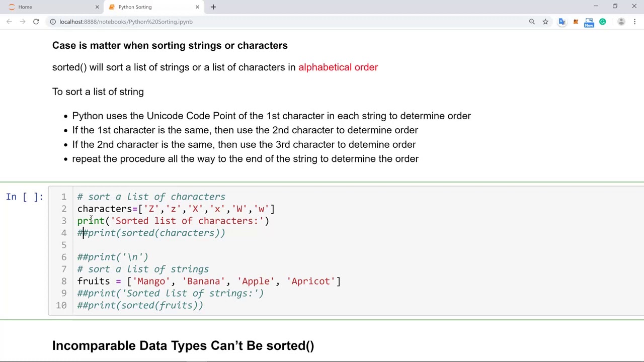The image size is (644, 362).
Task: Reload the notebook page
Action: click(36, 22)
